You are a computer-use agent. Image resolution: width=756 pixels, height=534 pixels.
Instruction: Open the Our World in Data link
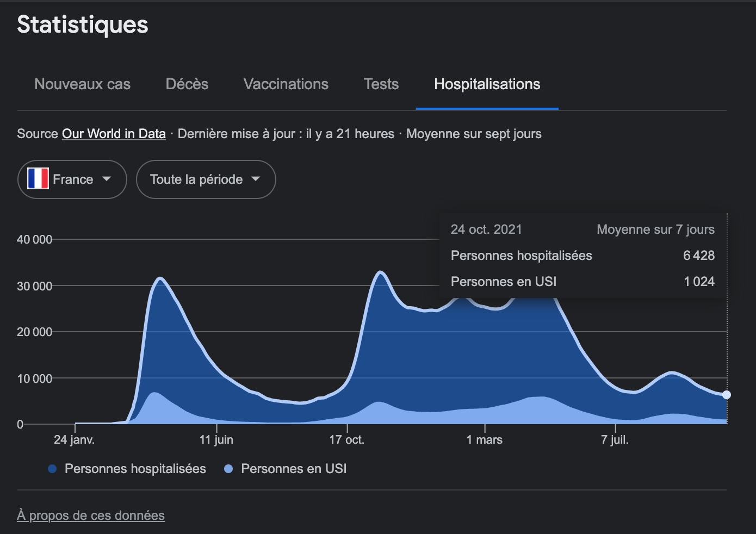click(x=114, y=134)
